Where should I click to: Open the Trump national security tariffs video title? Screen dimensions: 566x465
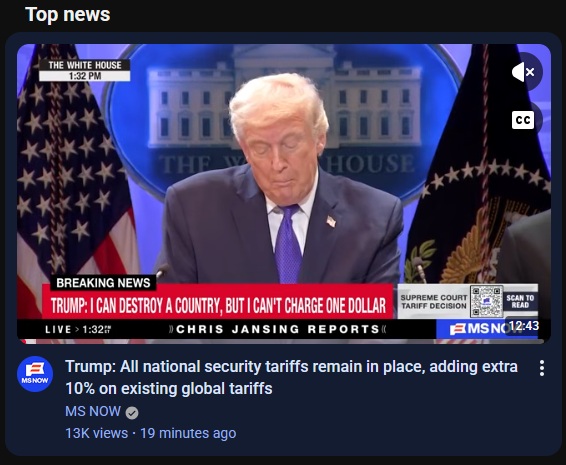pyautogui.click(x=291, y=378)
